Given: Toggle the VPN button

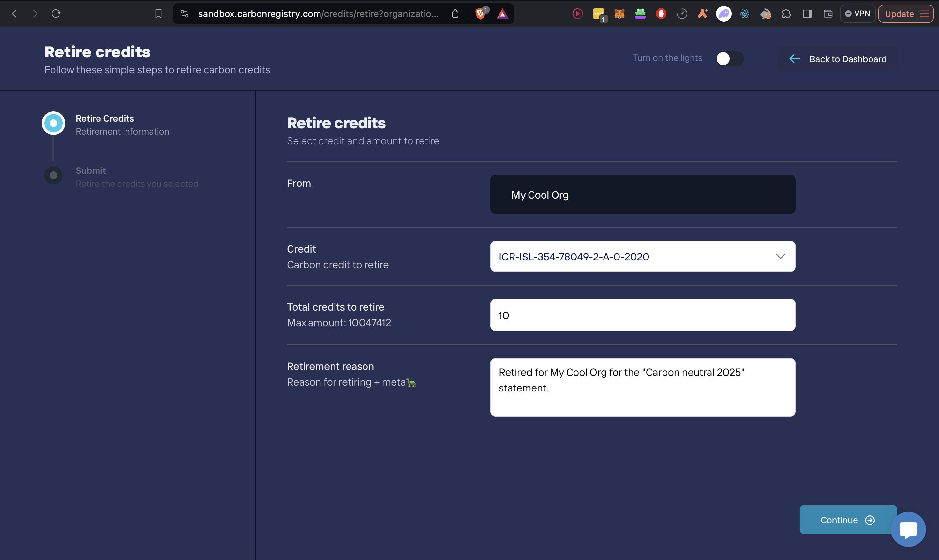Looking at the screenshot, I should click(x=857, y=14).
